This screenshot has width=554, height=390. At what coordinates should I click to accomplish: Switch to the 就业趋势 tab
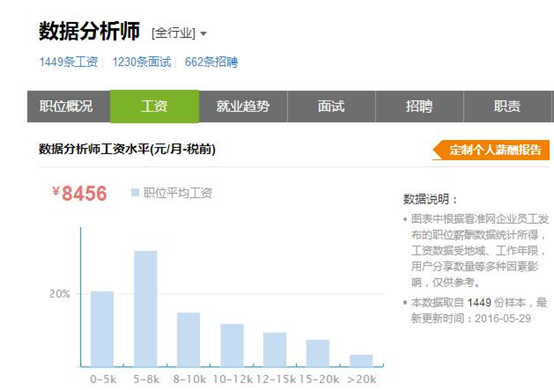tap(243, 106)
